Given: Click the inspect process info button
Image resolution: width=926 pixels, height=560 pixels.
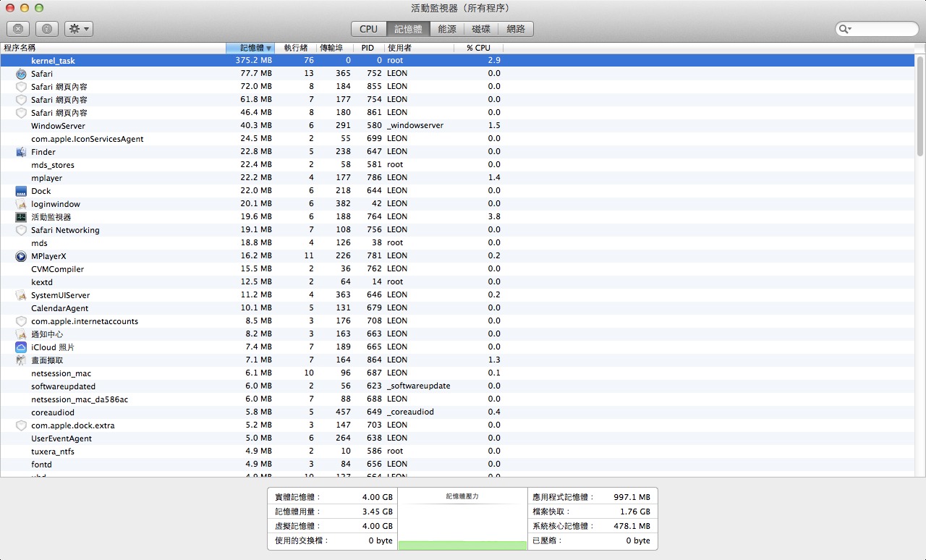Looking at the screenshot, I should tap(47, 29).
